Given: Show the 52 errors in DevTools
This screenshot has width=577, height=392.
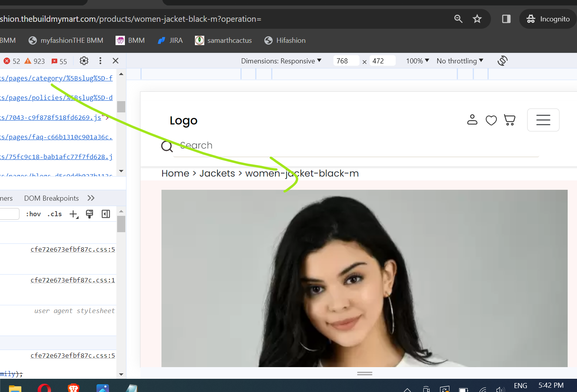Looking at the screenshot, I should (x=12, y=61).
